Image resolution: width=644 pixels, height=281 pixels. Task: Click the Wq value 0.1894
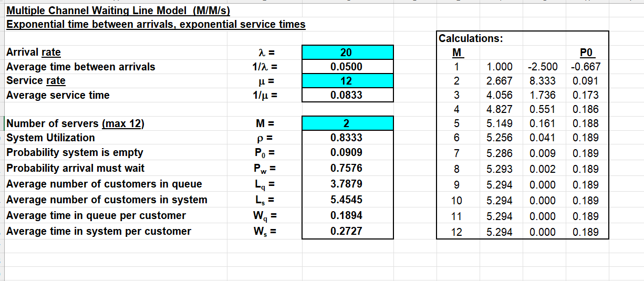[x=347, y=215]
